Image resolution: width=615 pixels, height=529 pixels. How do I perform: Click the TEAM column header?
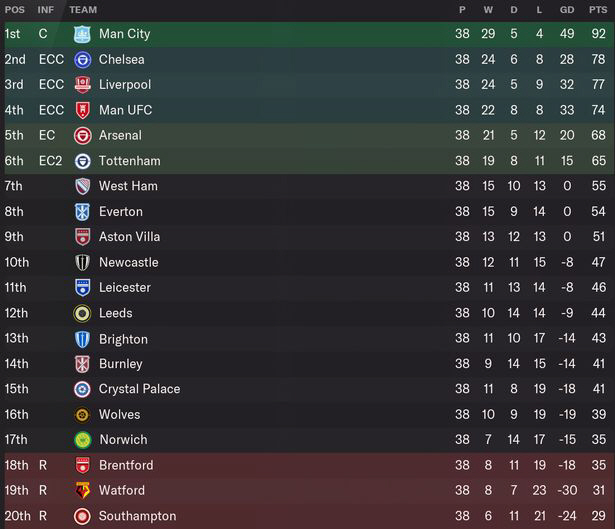pos(83,10)
